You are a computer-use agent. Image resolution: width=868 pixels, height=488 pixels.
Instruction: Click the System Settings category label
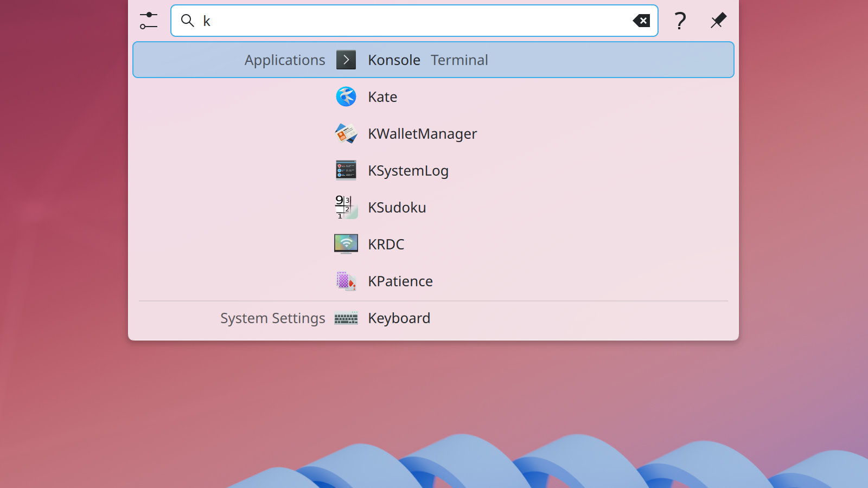tap(272, 318)
